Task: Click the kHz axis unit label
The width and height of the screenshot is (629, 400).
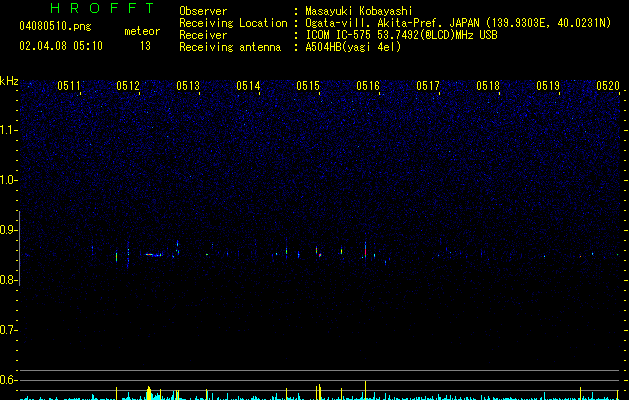Action: pos(9,81)
